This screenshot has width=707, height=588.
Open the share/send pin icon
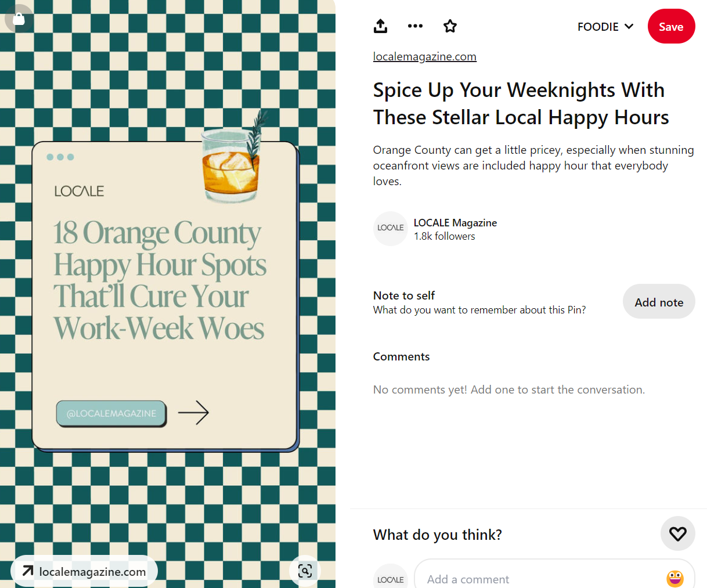(380, 26)
